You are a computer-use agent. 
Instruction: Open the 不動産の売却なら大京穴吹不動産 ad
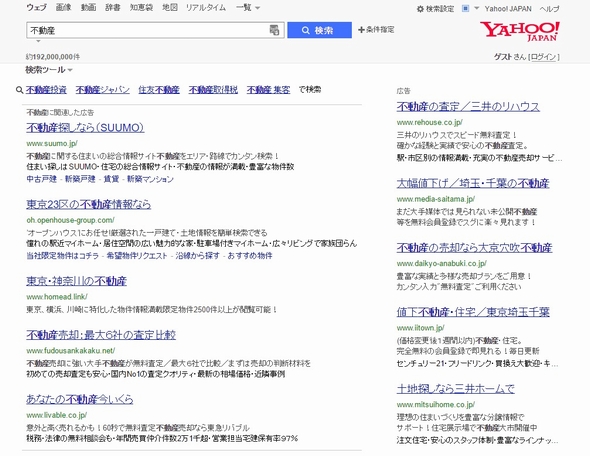[x=474, y=248]
